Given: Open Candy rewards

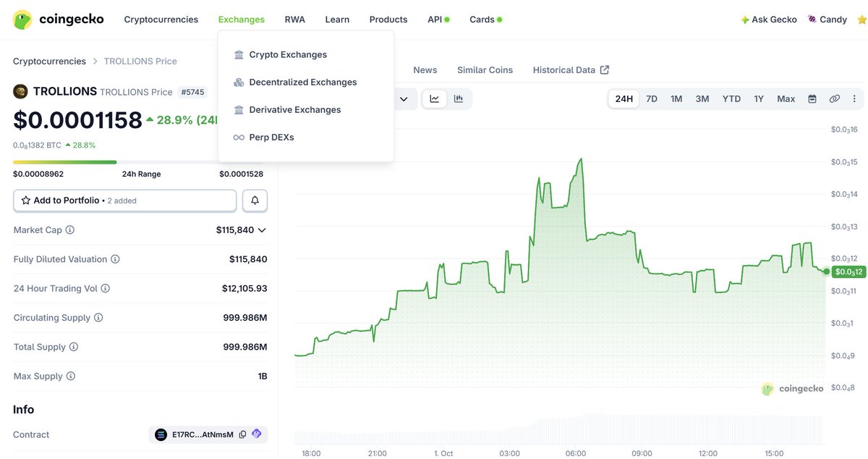Looking at the screenshot, I should (x=827, y=20).
